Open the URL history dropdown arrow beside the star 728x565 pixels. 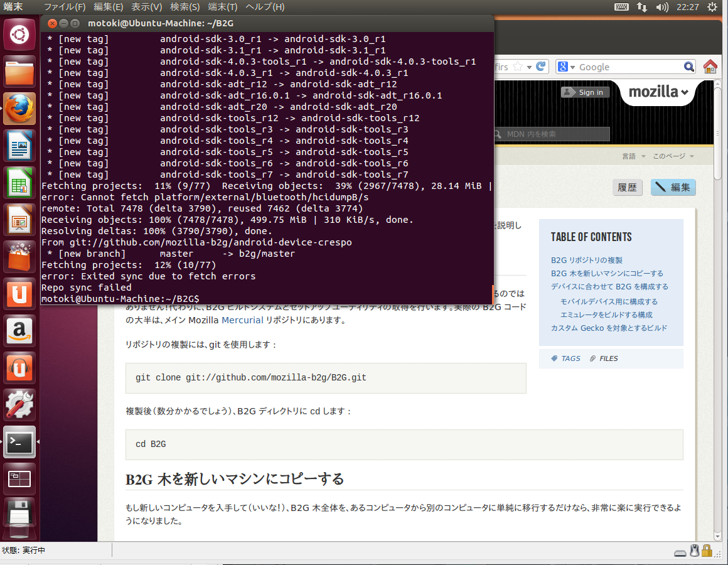[x=529, y=67]
